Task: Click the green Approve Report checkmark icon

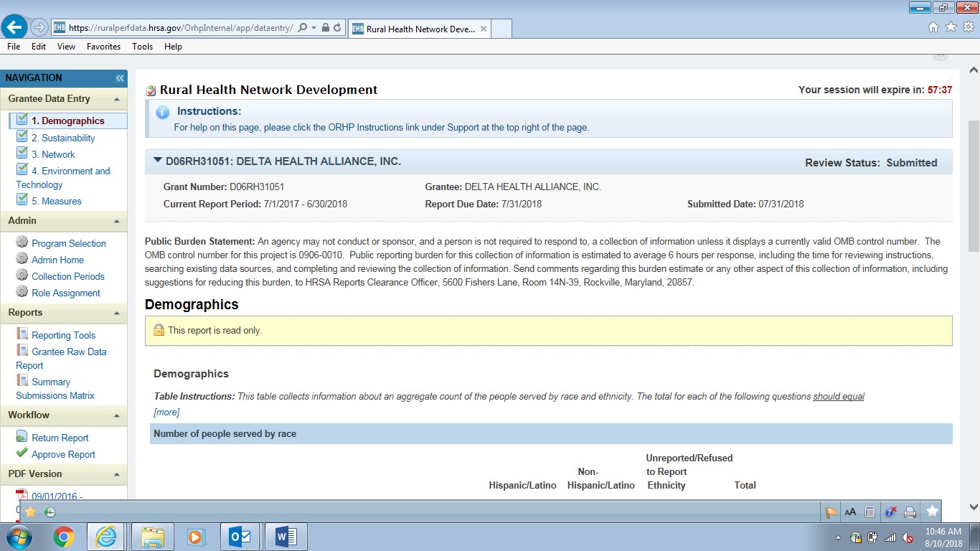Action: coord(22,453)
